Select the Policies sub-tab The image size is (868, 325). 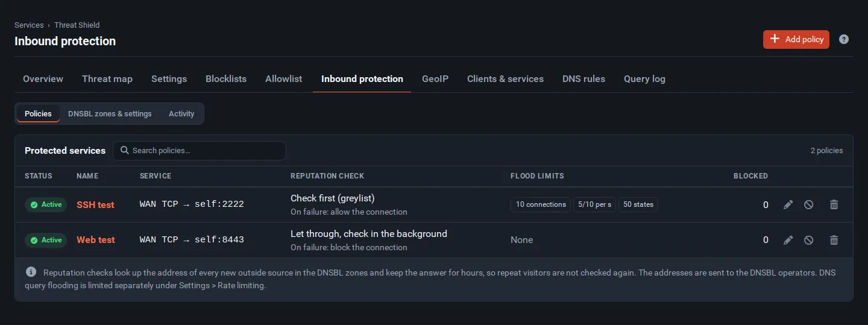click(38, 113)
